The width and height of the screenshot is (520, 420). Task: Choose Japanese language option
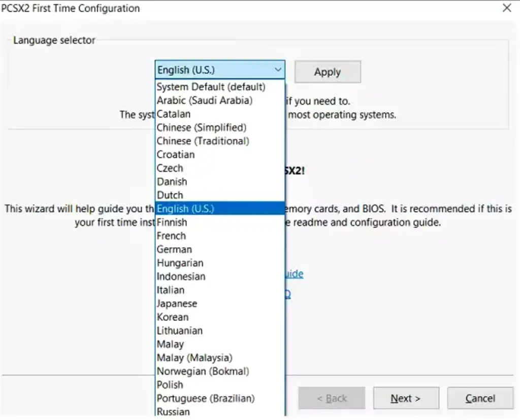[x=177, y=304]
